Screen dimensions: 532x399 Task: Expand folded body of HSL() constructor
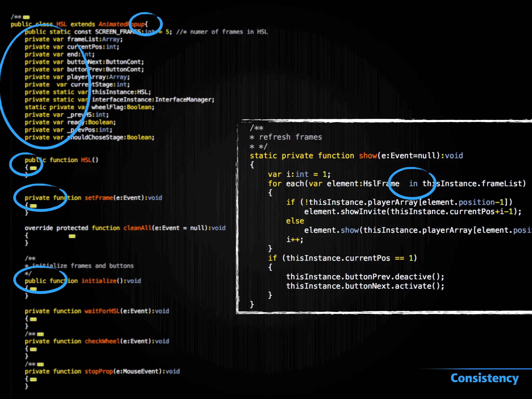click(33, 168)
